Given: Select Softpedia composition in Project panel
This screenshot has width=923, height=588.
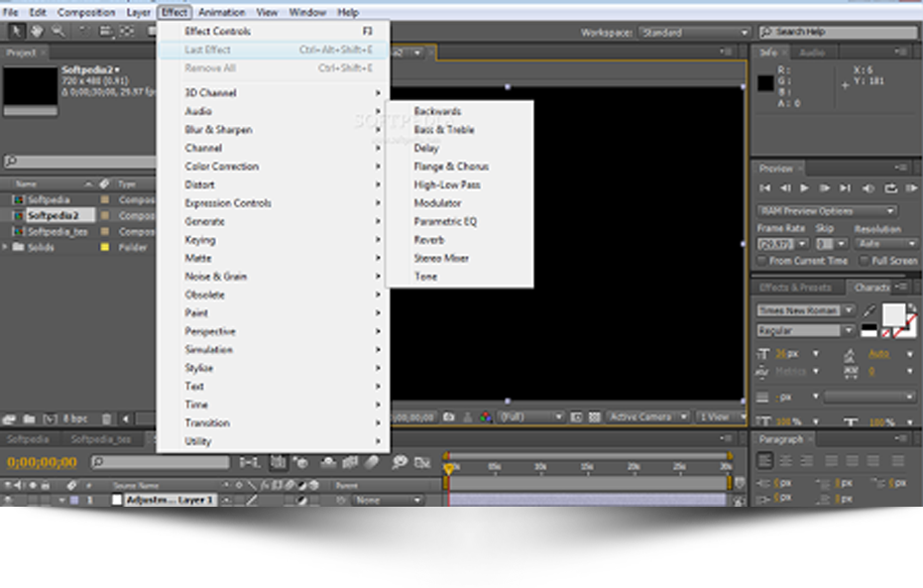Looking at the screenshot, I should pos(49,199).
